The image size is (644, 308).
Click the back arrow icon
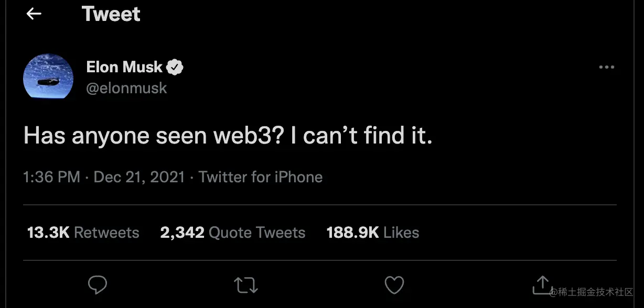tap(34, 14)
